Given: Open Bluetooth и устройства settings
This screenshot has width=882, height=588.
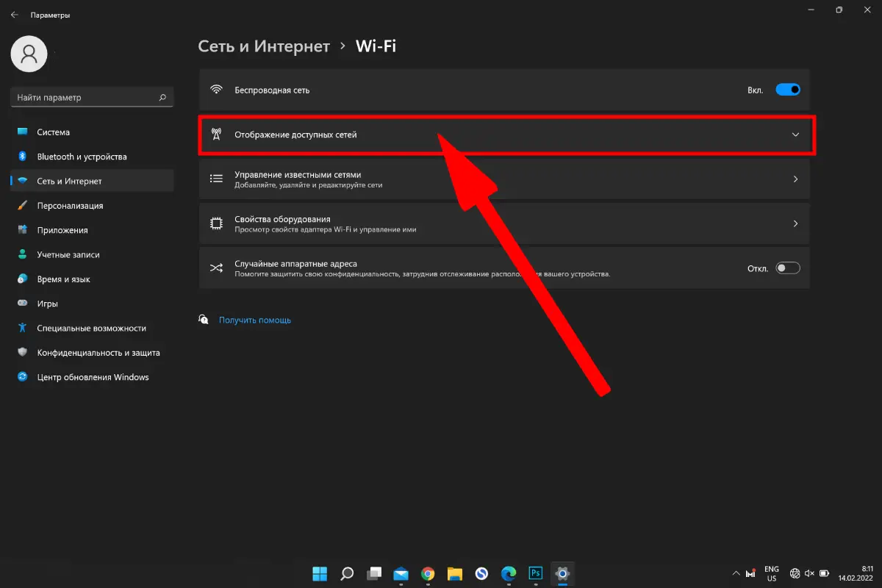Looking at the screenshot, I should click(x=92, y=157).
